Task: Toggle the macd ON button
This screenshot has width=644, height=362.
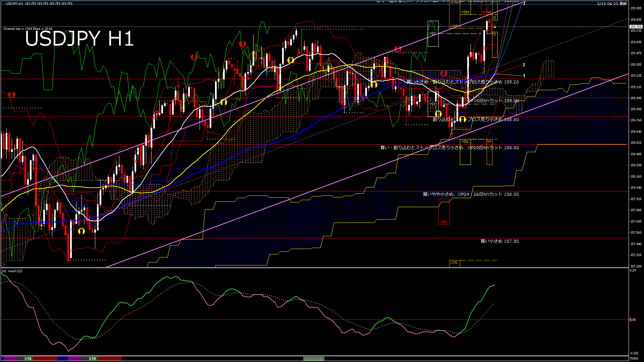Action: click(x=314, y=359)
